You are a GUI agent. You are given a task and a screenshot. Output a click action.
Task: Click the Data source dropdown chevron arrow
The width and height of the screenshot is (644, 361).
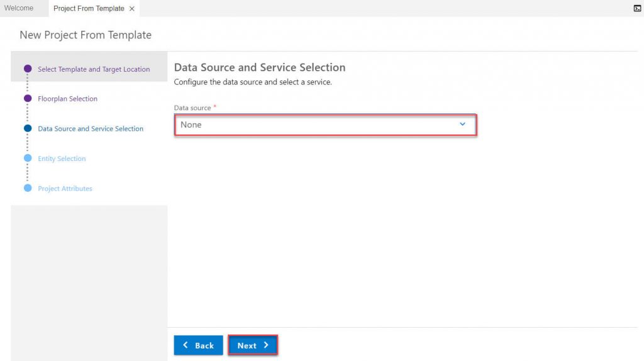(x=462, y=124)
